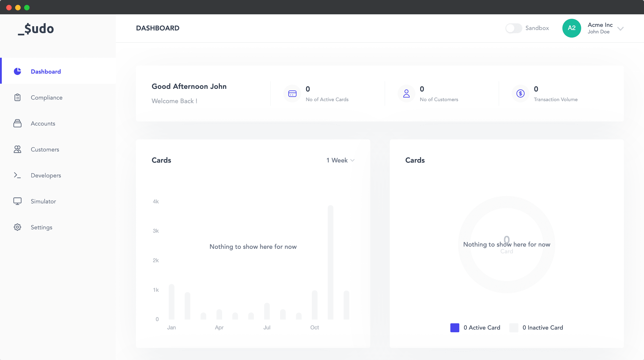Click the Settings gear icon
The image size is (644, 360).
pos(17,227)
